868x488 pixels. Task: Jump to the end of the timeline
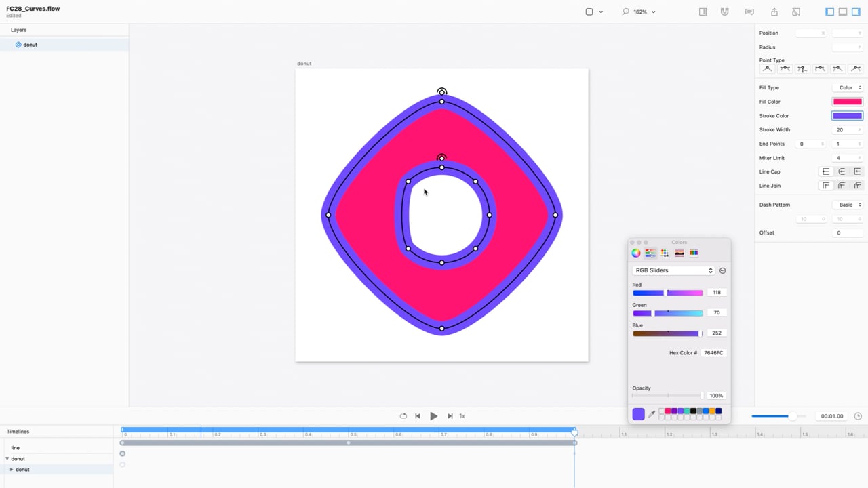[x=450, y=416]
